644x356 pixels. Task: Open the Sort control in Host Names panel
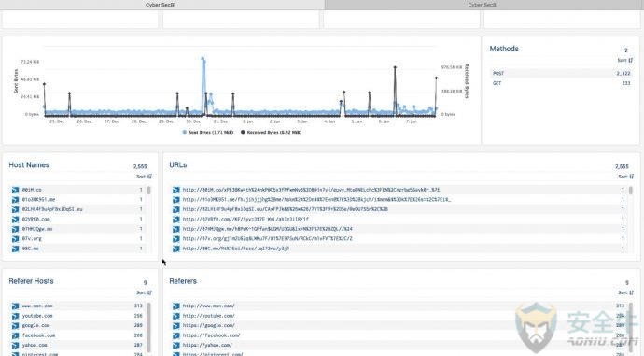point(144,177)
